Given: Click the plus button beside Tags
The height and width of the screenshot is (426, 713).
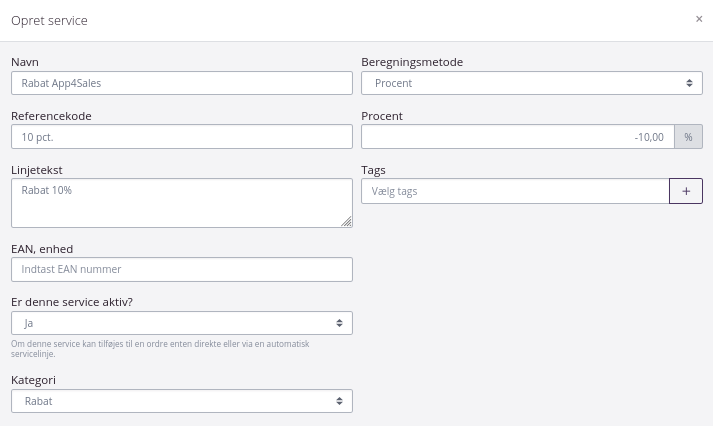Looking at the screenshot, I should tap(685, 191).
